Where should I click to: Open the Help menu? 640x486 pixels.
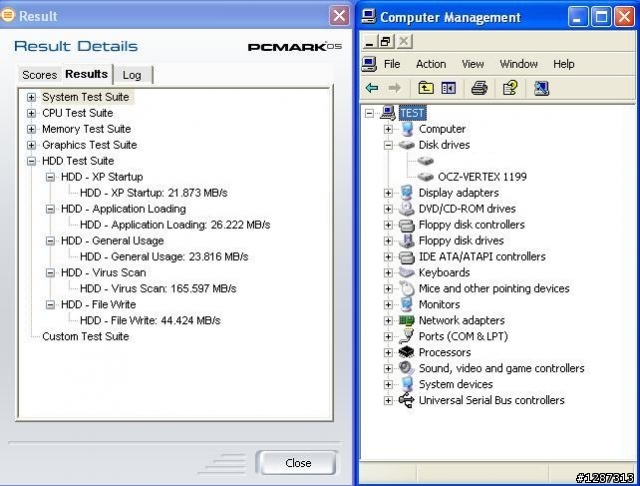564,64
